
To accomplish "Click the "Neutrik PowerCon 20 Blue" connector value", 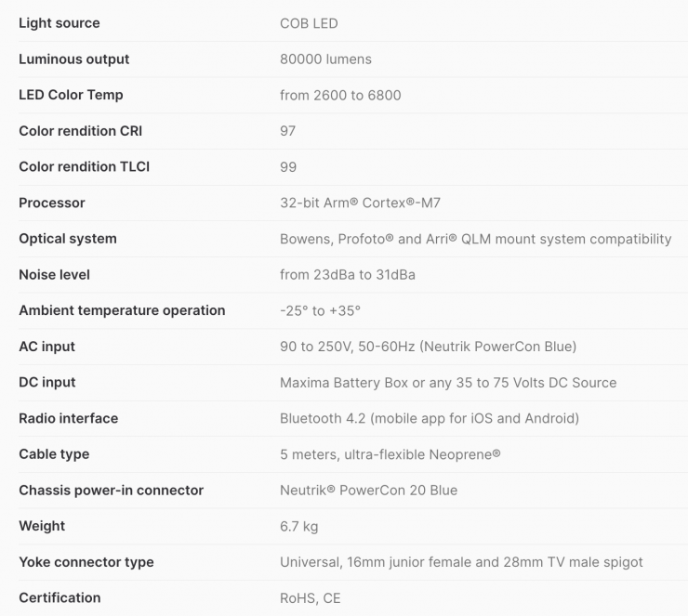I will tap(369, 491).
